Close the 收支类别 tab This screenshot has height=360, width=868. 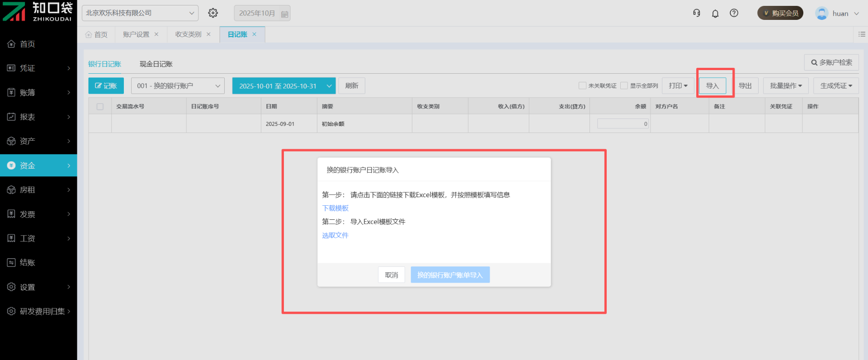(208, 34)
